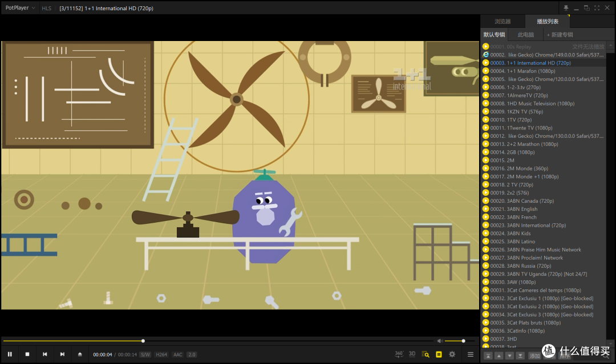Toggle the playlist panel button
This screenshot has width=616, height=364.
(x=439, y=354)
